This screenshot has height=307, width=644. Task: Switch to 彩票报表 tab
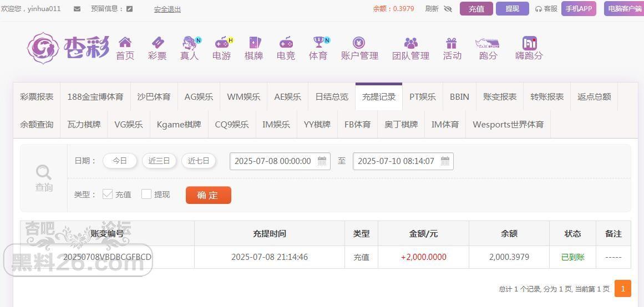pyautogui.click(x=37, y=97)
